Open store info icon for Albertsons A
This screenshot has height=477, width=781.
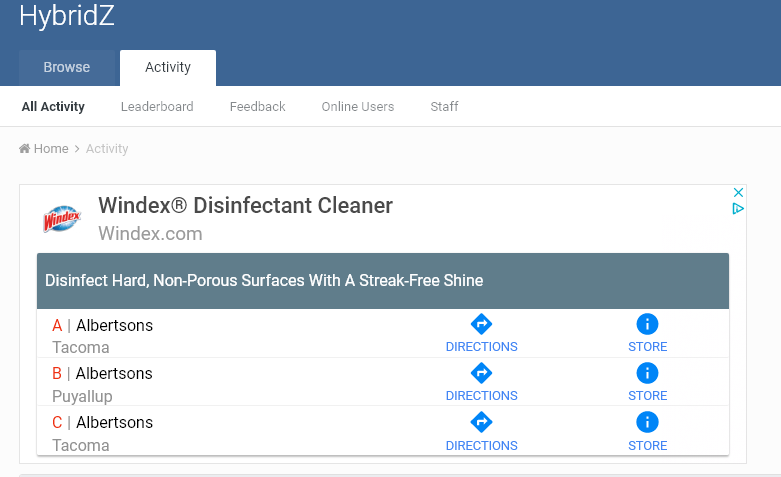click(647, 324)
